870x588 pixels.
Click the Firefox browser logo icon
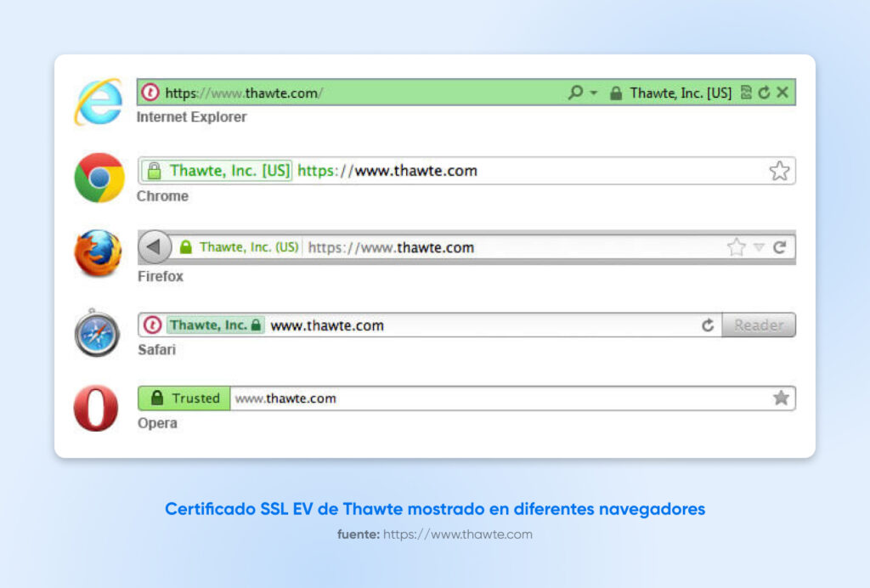pos(98,253)
